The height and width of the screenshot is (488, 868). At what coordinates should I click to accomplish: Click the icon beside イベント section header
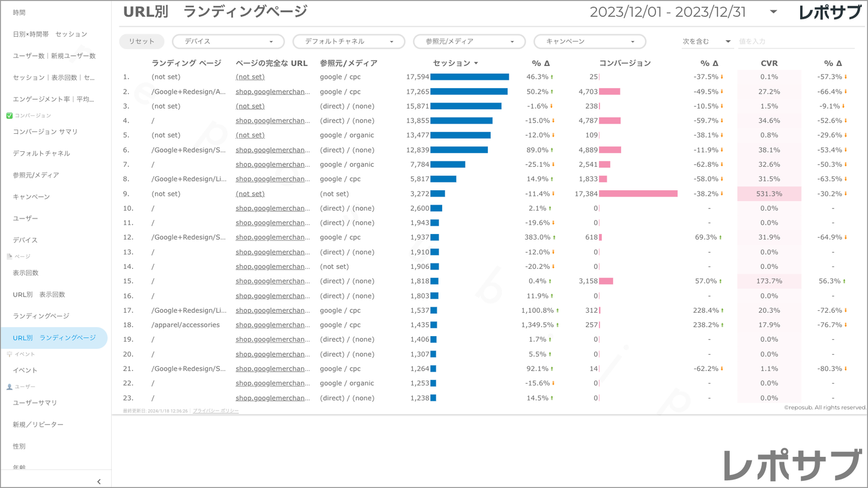click(9, 354)
